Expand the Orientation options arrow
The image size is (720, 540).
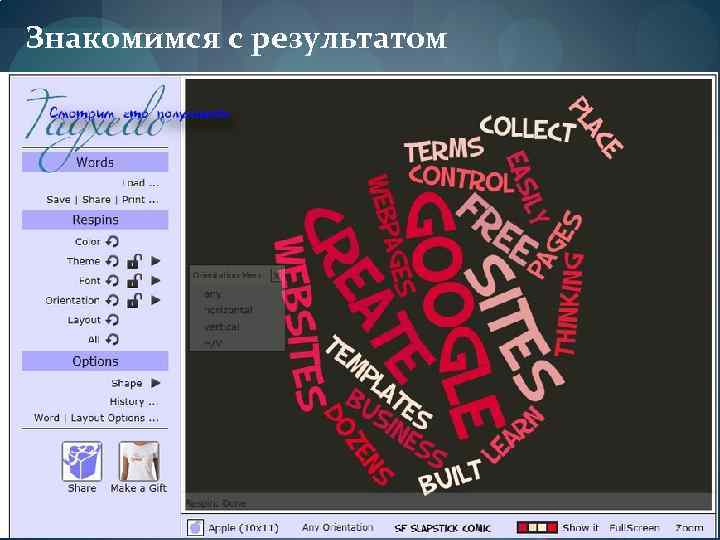(156, 300)
